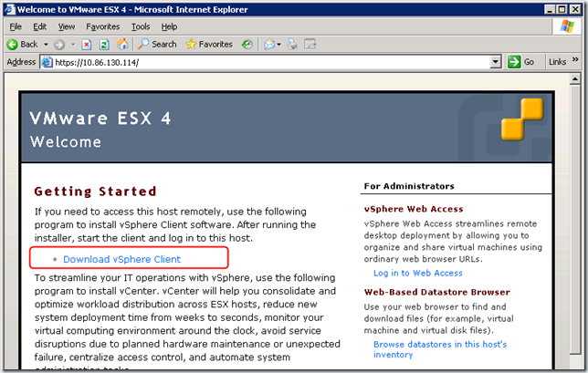
Task: Click the vertical scrollbar thumb
Action: [575, 220]
